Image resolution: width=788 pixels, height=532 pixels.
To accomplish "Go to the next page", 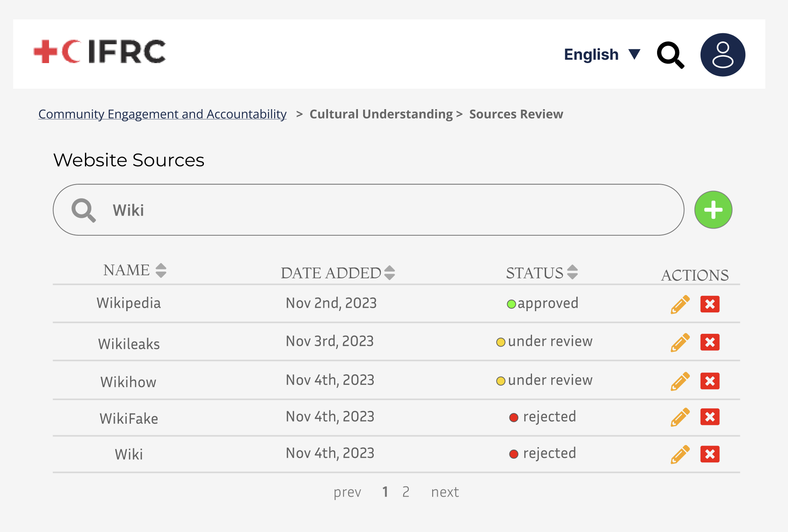I will tap(445, 492).
